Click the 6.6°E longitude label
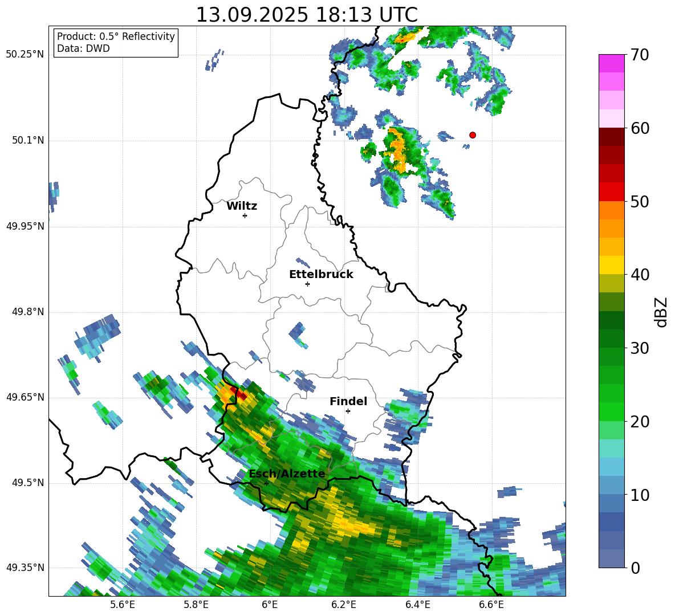The width and height of the screenshot is (675, 616). (491, 605)
